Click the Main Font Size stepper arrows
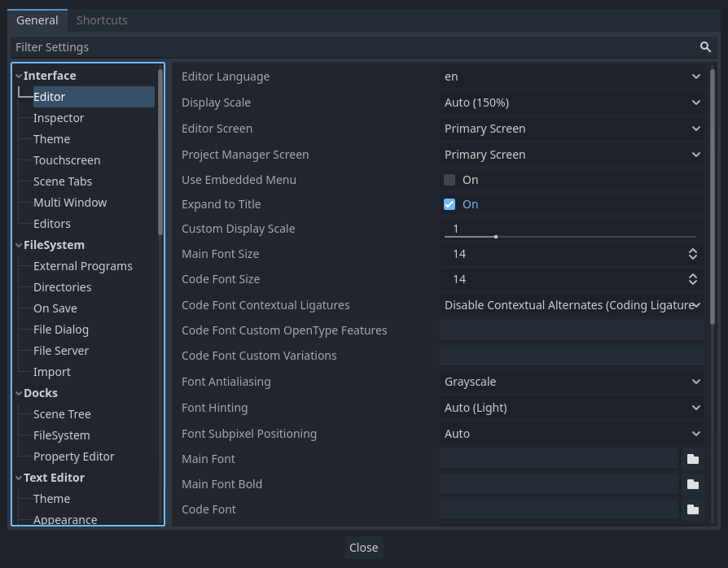The height and width of the screenshot is (568, 728). [x=693, y=253]
